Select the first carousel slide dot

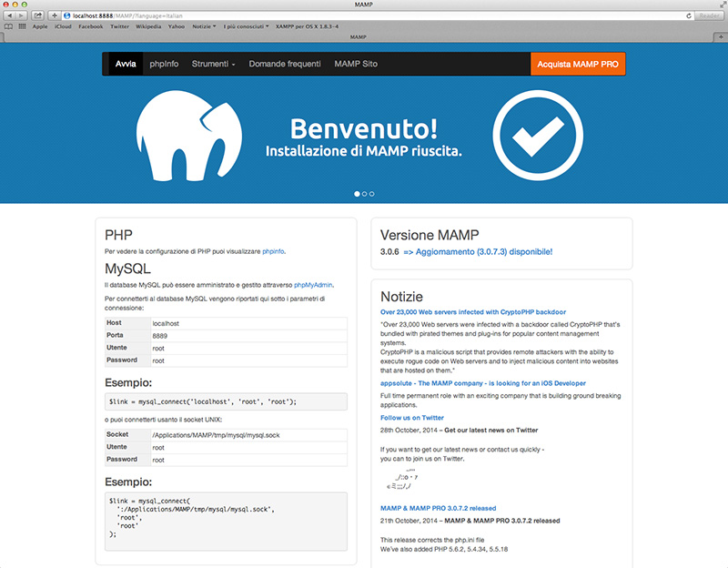[x=357, y=194]
